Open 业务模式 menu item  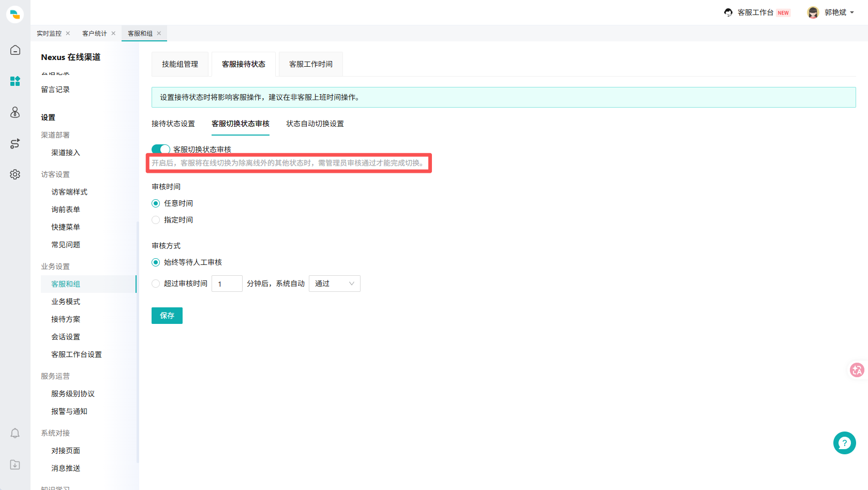pyautogui.click(x=66, y=302)
